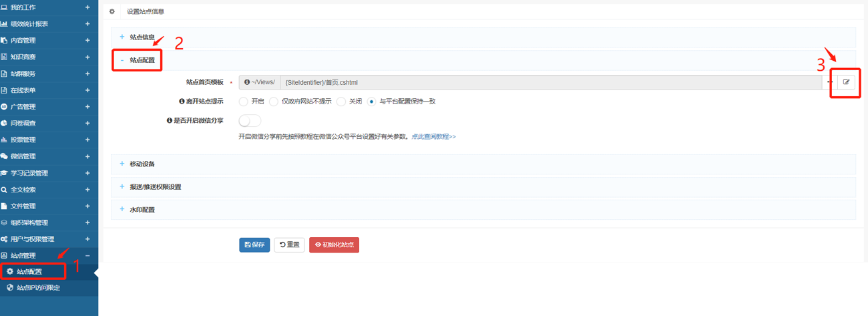
Task: Click the gear icon beside 设置站点信息
Action: click(112, 11)
